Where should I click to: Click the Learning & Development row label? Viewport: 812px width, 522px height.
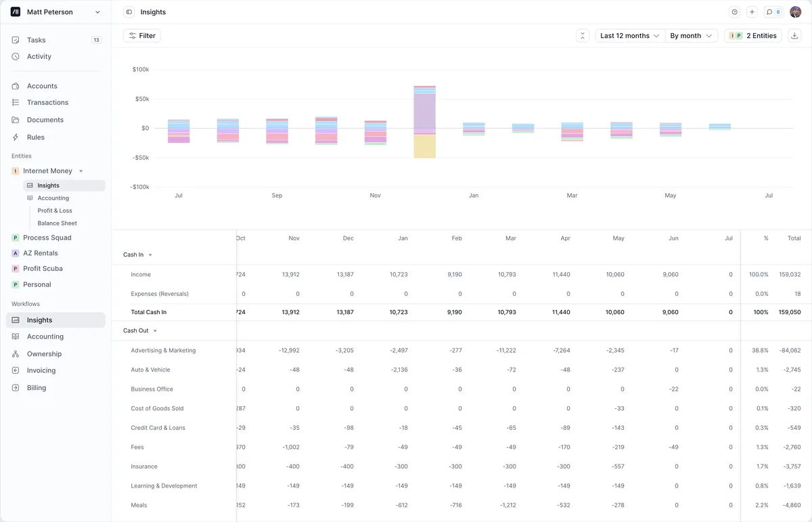tap(164, 486)
